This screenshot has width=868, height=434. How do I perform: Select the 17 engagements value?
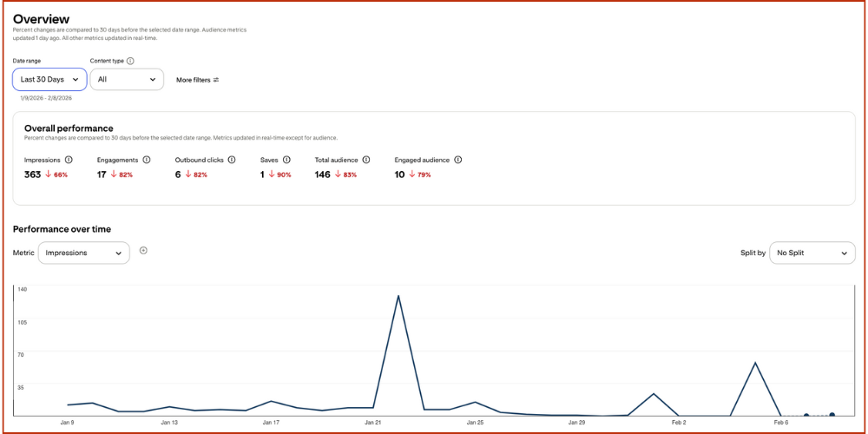102,174
